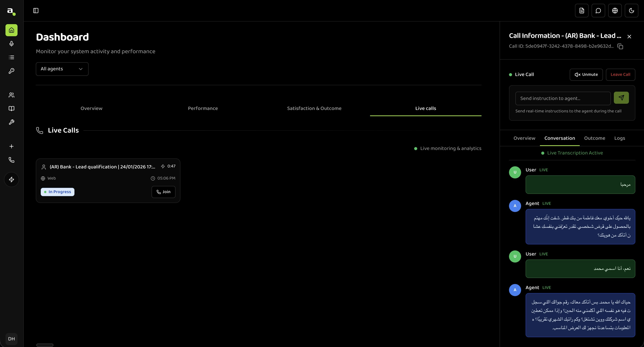Toggle dark mode with the moon icon
This screenshot has width=644, height=347.
[632, 11]
